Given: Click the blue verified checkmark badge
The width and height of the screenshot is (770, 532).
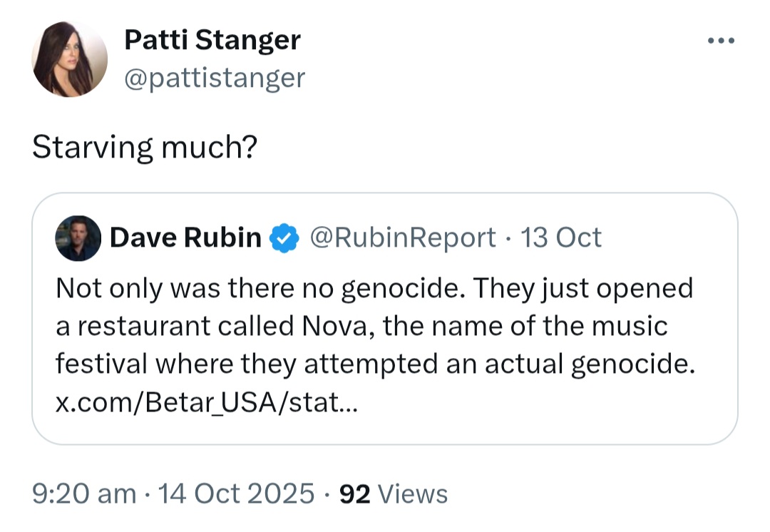Looking at the screenshot, I should click(x=284, y=237).
